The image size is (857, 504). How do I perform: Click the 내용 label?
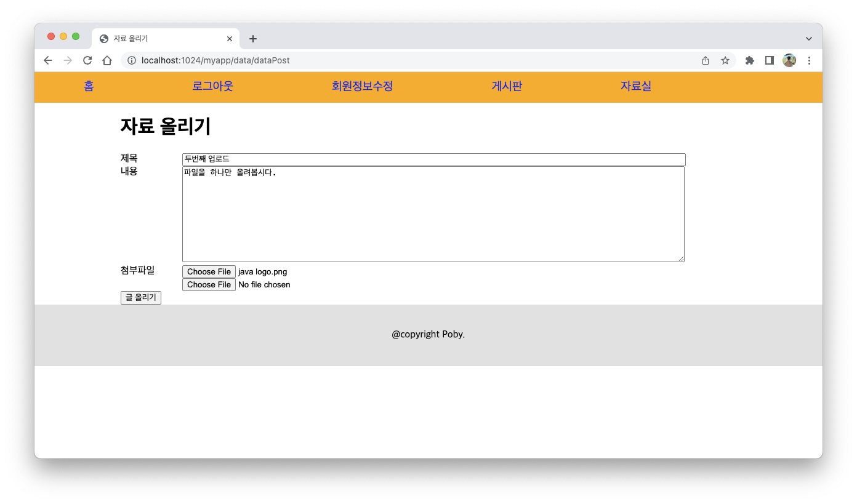pyautogui.click(x=129, y=171)
